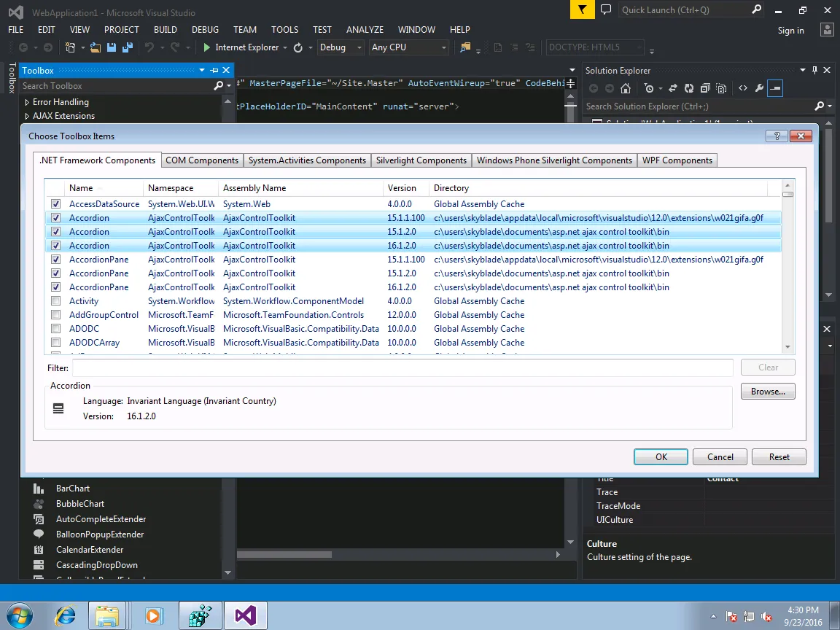
Task: Switch to the COM Components tab
Action: (202, 160)
